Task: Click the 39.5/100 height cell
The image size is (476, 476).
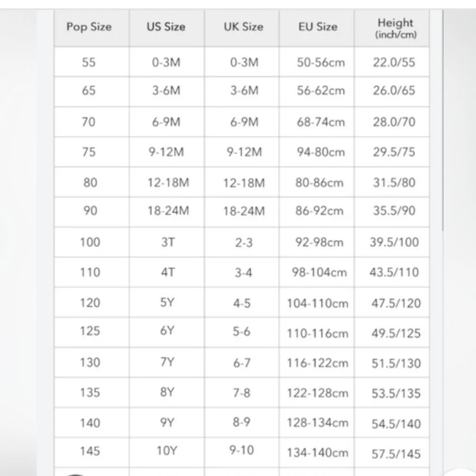Action: coord(394,242)
